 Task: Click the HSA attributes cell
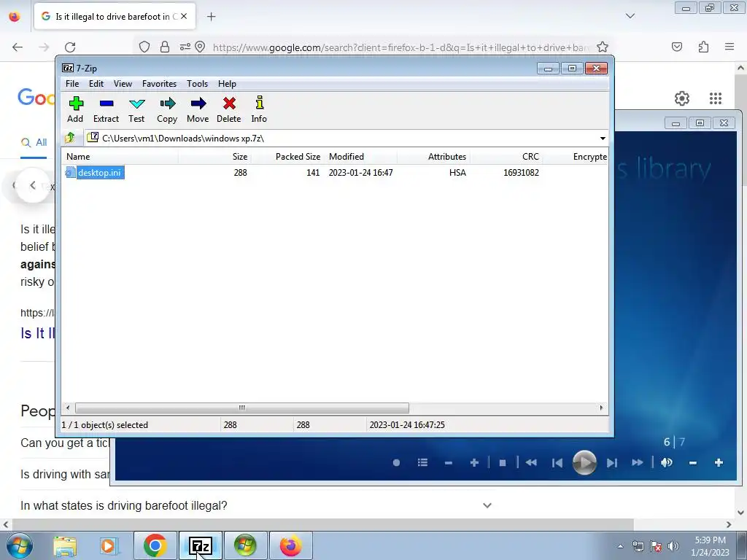(x=457, y=172)
